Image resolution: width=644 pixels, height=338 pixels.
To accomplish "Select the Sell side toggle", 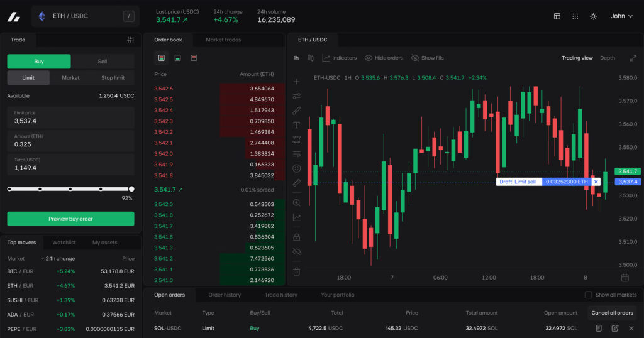I will pyautogui.click(x=103, y=62).
